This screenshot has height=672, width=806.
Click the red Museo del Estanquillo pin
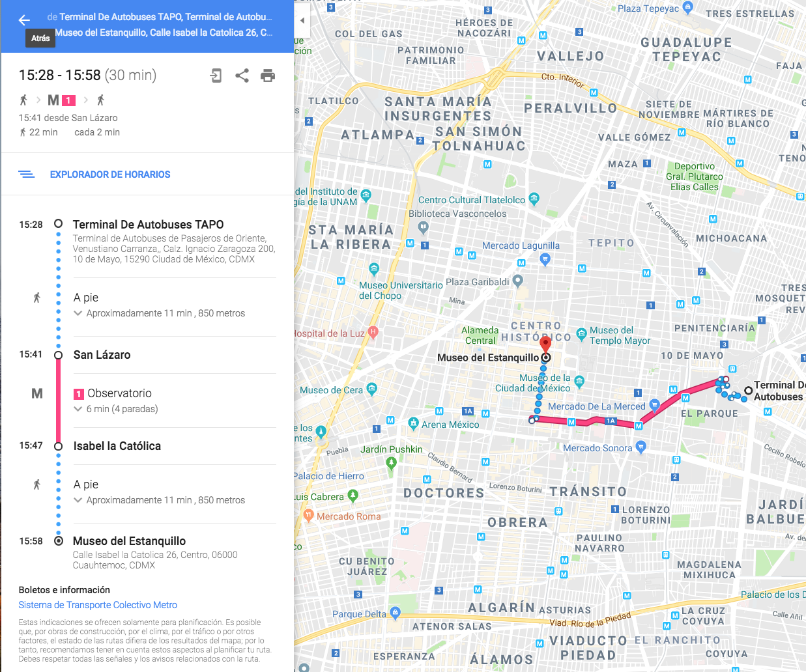pos(546,344)
